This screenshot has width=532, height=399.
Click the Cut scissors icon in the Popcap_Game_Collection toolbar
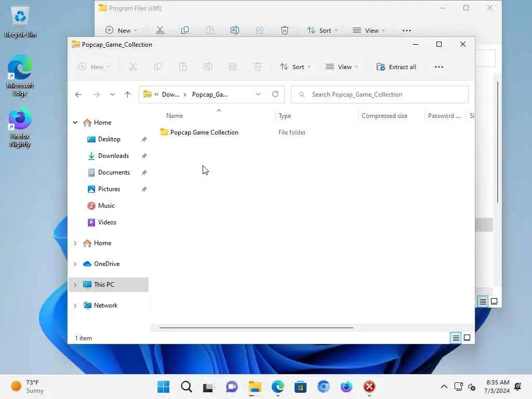pyautogui.click(x=132, y=67)
